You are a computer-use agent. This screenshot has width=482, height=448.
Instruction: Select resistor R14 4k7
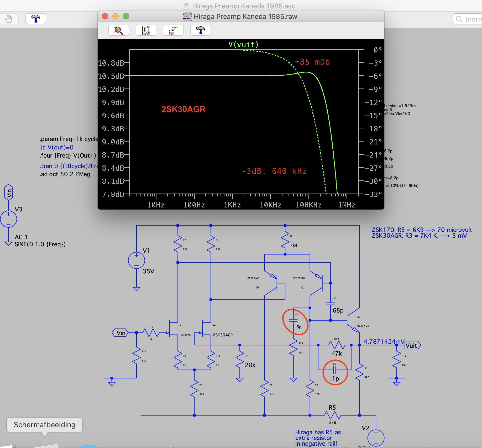(293, 347)
